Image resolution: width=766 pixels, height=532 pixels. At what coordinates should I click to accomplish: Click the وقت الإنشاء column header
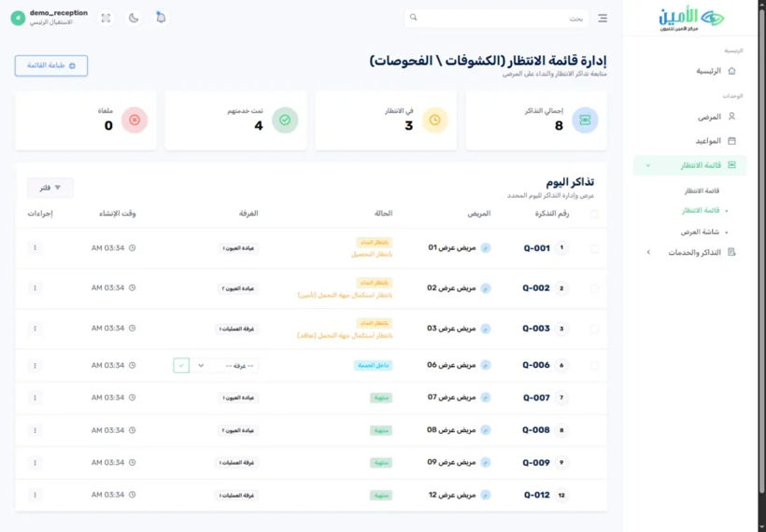click(118, 214)
